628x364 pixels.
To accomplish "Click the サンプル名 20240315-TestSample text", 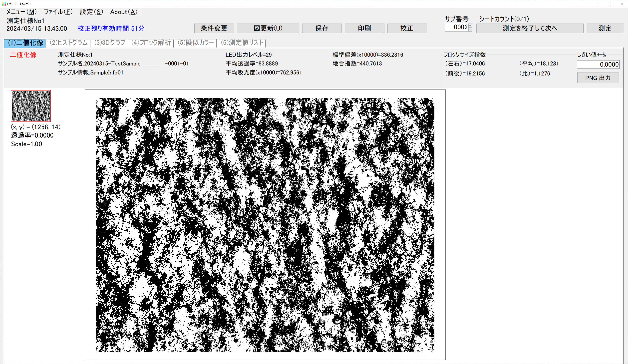I will [123, 63].
